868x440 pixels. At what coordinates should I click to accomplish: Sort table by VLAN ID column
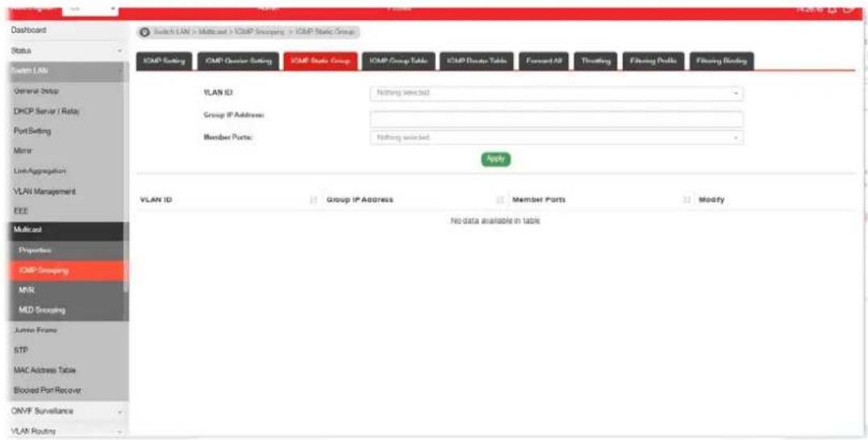[x=227, y=199]
